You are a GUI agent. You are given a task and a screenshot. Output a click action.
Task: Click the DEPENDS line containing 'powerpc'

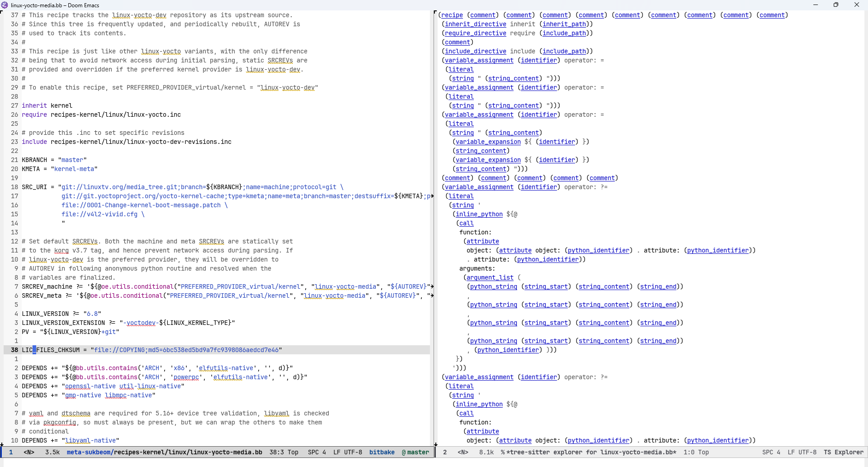(x=165, y=377)
